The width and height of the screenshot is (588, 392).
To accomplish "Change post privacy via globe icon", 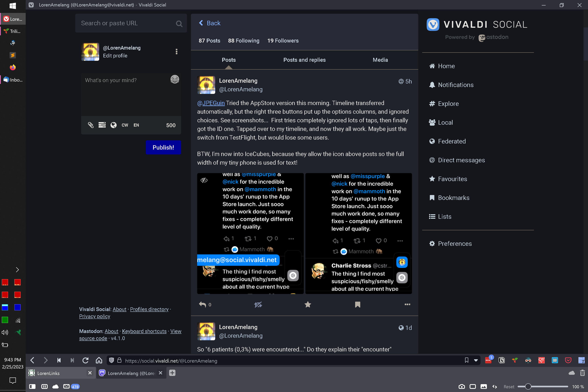I will tap(113, 125).
